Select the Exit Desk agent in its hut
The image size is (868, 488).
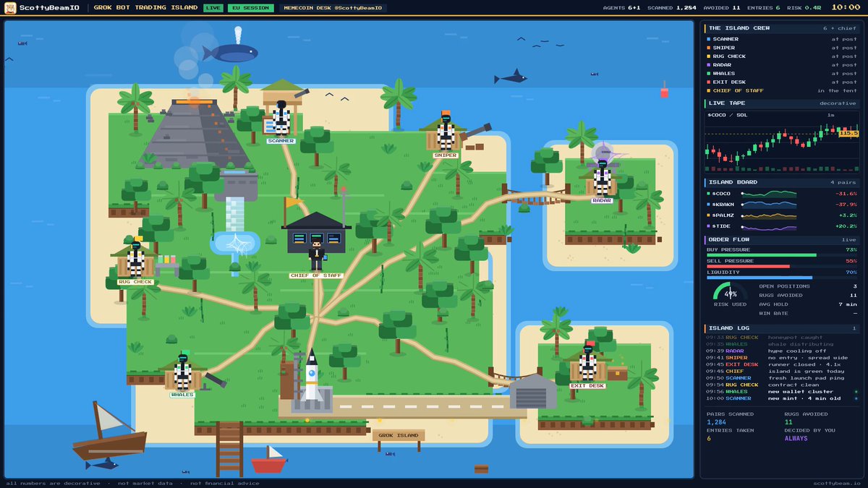tap(587, 362)
